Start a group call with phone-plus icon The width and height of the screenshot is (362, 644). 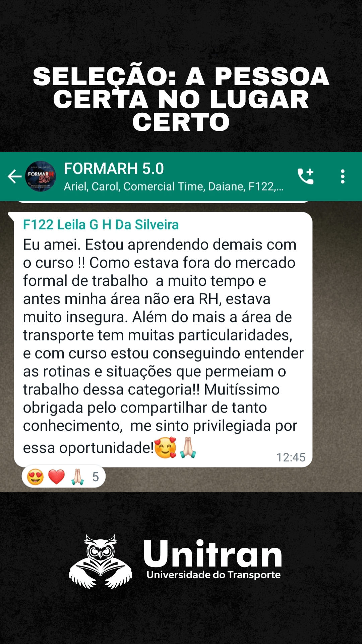pos(306,176)
